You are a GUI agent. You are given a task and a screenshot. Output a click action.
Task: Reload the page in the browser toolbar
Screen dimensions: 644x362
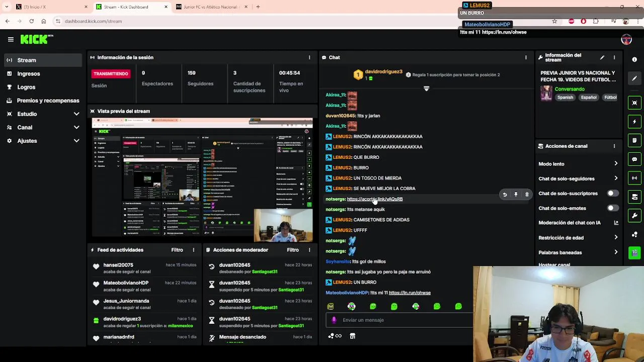pyautogui.click(x=32, y=21)
